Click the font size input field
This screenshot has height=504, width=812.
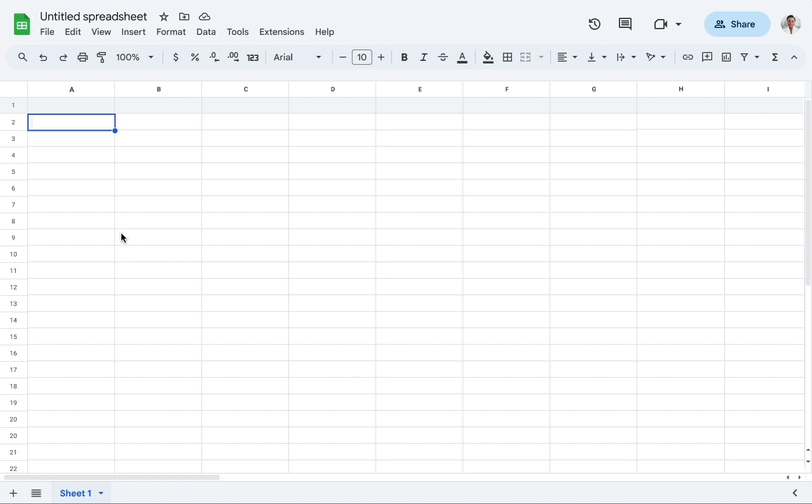click(362, 57)
